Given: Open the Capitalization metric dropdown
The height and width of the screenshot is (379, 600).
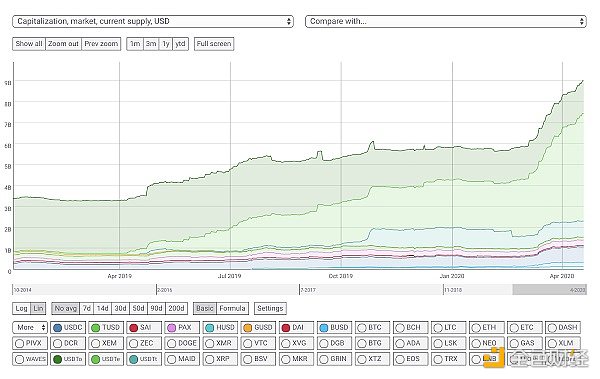Looking at the screenshot, I should pyautogui.click(x=153, y=21).
